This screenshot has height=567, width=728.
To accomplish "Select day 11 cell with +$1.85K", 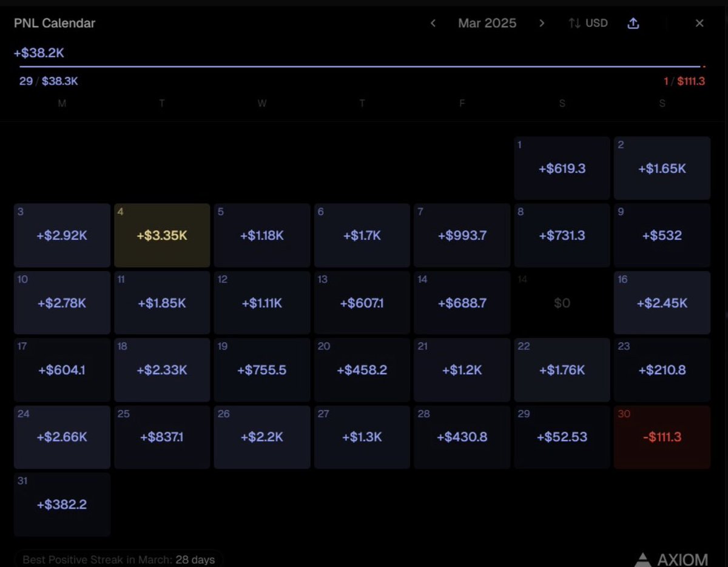I will 162,303.
